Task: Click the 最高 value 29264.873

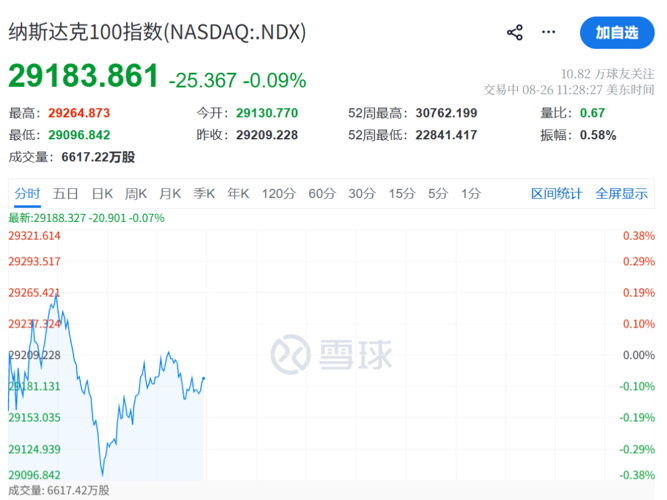Action: tap(79, 113)
